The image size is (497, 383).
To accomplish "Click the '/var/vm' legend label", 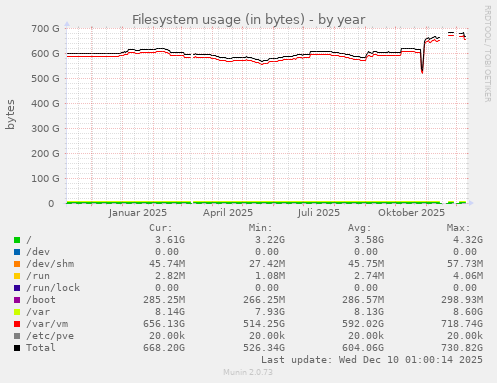I will click(47, 324).
